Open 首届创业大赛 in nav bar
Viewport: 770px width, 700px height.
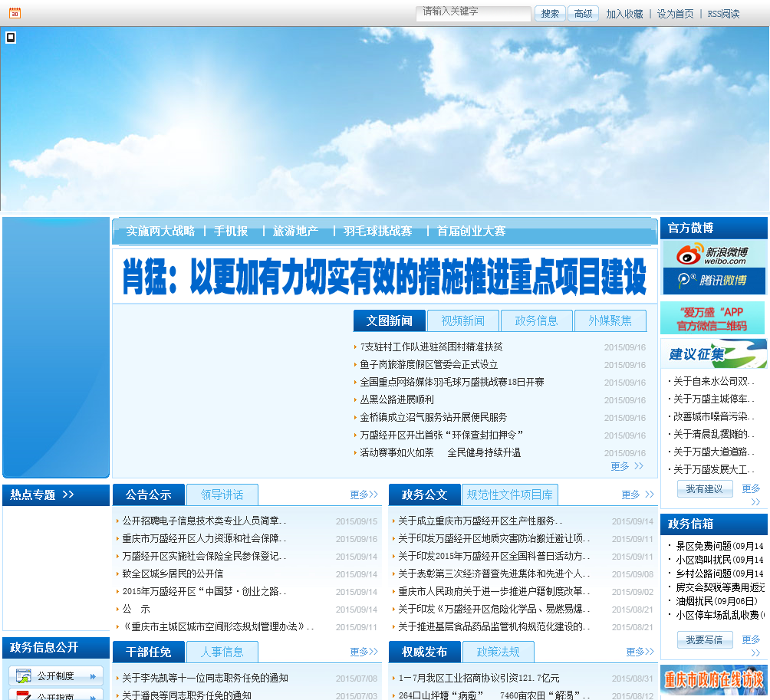[x=471, y=231]
